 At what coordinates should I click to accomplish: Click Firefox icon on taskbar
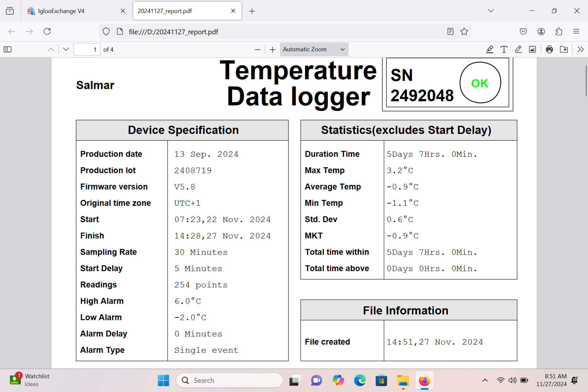pyautogui.click(x=425, y=380)
